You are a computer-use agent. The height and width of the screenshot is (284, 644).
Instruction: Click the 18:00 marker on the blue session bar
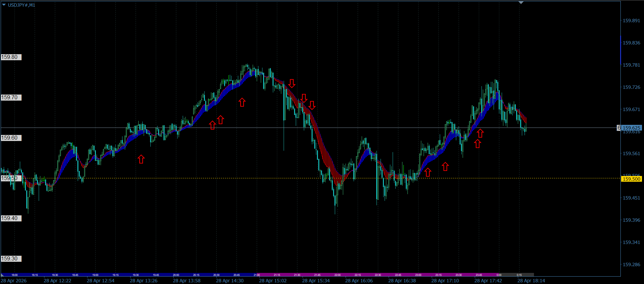click(x=14, y=275)
